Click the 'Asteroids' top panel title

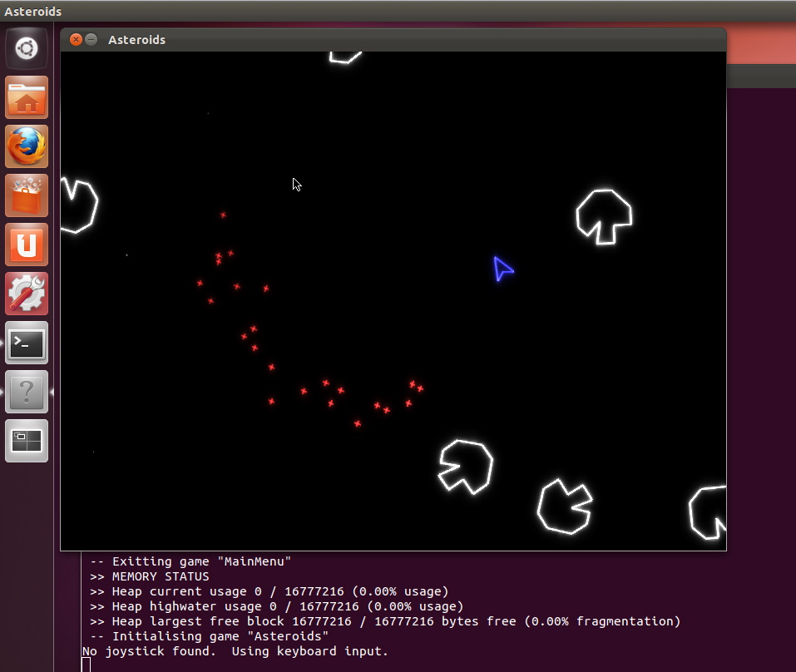coord(33,11)
